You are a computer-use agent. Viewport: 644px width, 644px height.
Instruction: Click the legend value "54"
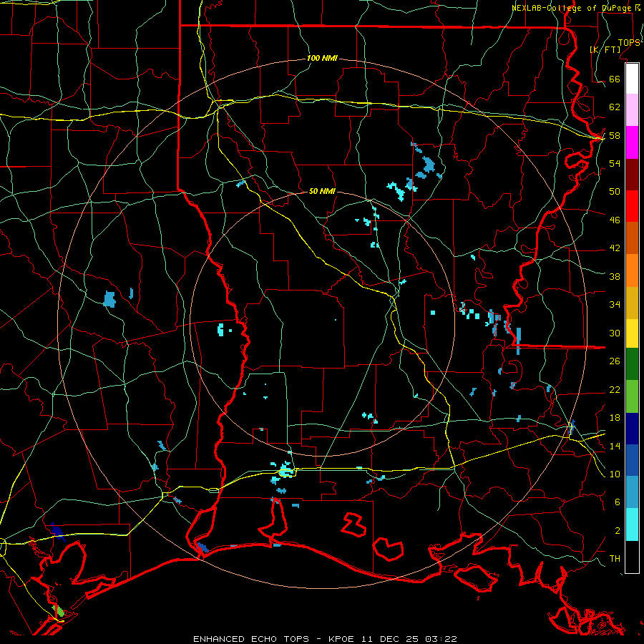[615, 163]
